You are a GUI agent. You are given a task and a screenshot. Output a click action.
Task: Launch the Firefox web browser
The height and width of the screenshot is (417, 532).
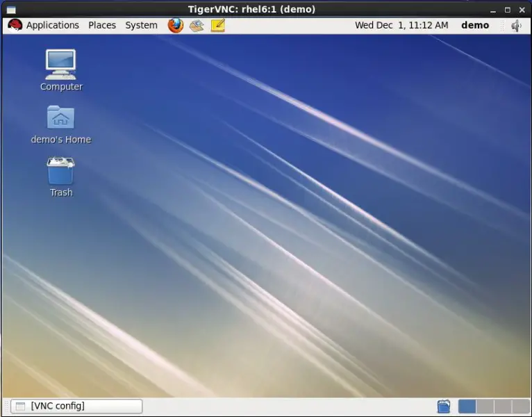176,26
